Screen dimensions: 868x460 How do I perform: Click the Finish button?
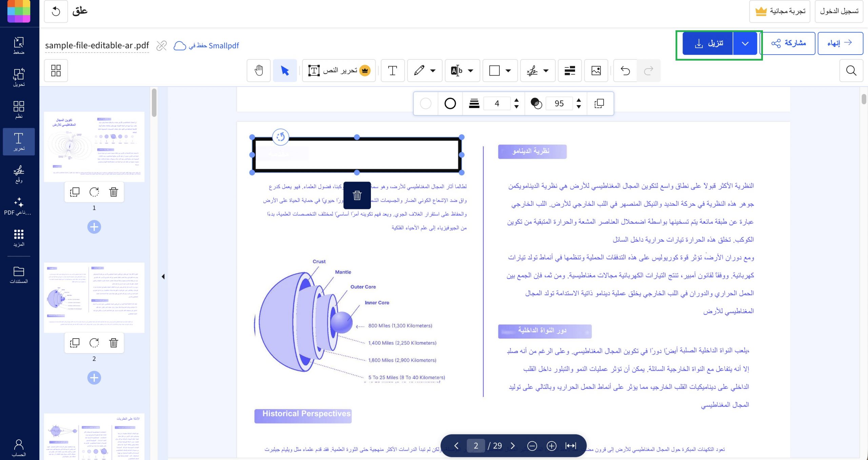pos(840,43)
